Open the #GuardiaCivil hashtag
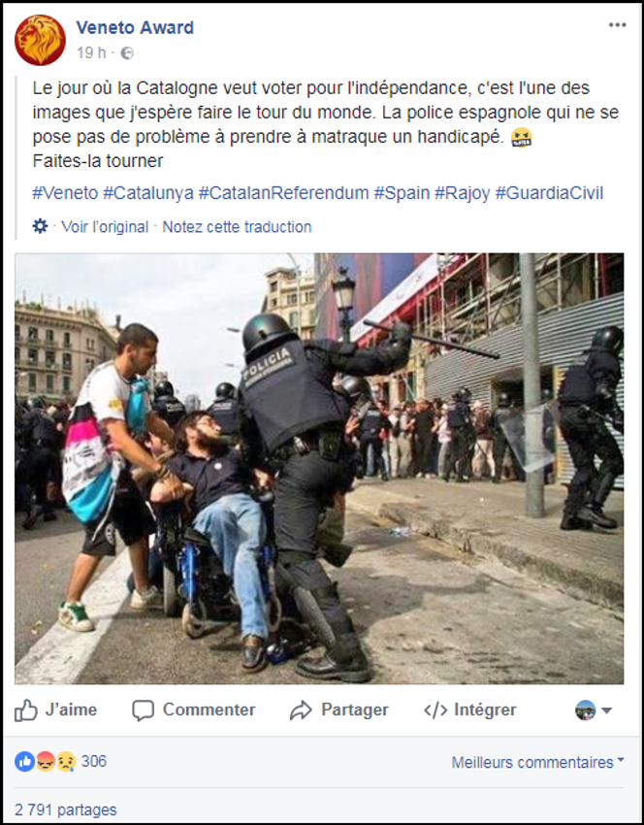The image size is (644, 825). pos(549,193)
